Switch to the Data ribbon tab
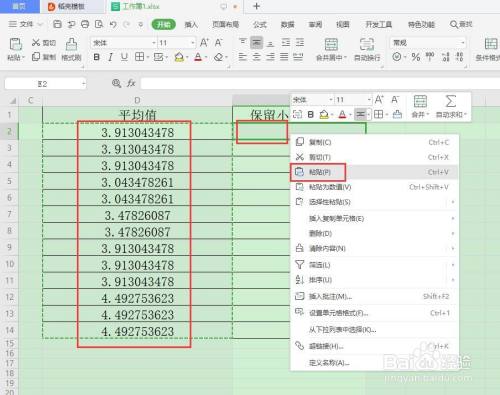 287,24
